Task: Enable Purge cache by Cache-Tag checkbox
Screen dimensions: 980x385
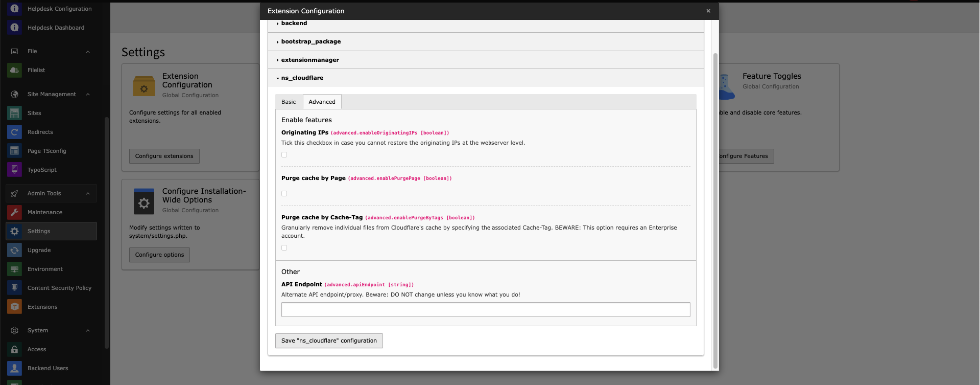Action: 284,248
